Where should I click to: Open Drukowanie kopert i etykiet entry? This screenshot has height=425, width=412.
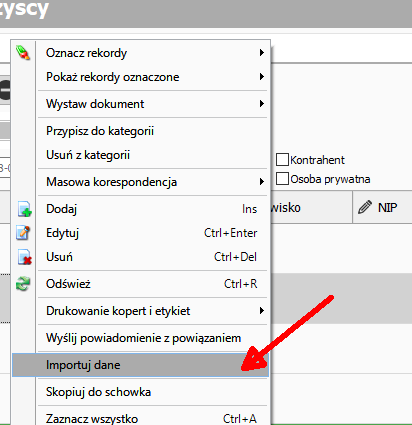pos(140,311)
